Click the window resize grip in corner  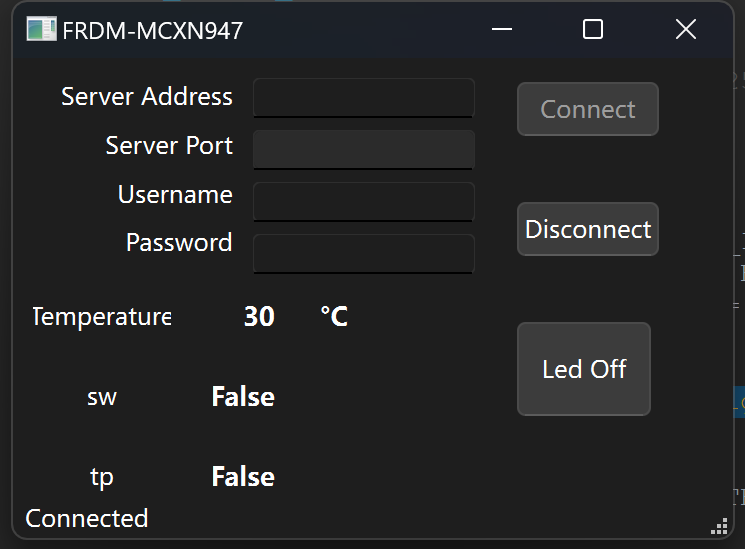719,526
